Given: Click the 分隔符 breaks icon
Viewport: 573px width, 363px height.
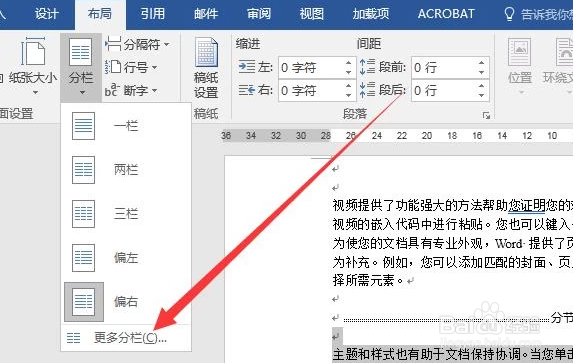Looking at the screenshot, I should tap(113, 44).
